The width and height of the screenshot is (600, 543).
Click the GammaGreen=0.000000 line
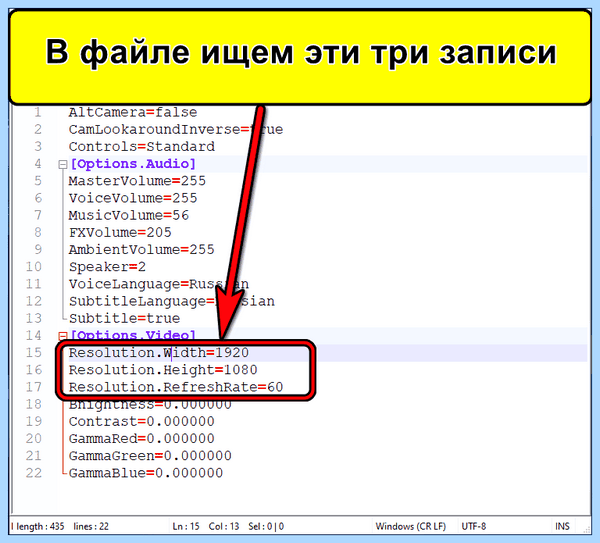tap(150, 456)
